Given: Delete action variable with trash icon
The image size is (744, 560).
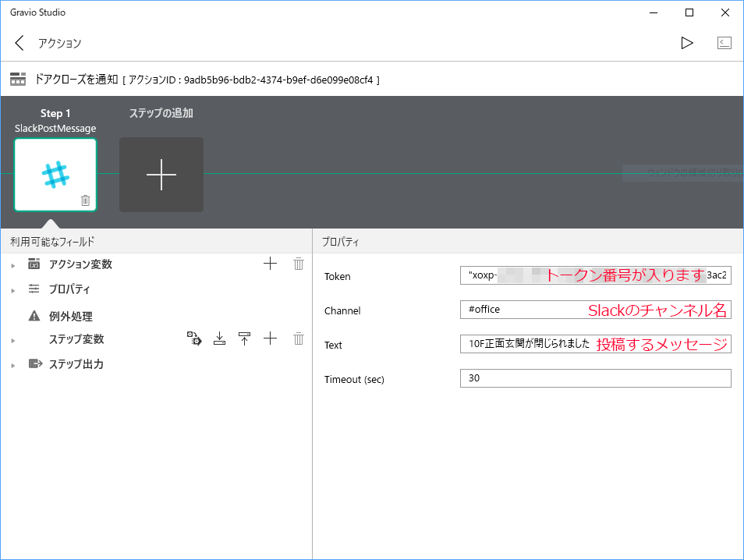Looking at the screenshot, I should click(x=299, y=264).
